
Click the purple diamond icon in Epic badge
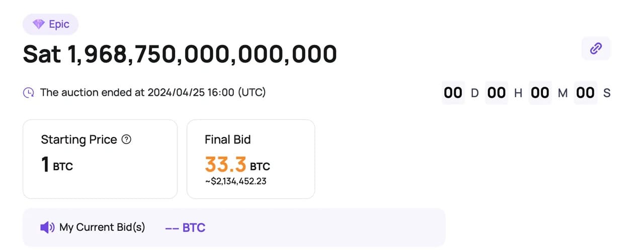(x=38, y=25)
